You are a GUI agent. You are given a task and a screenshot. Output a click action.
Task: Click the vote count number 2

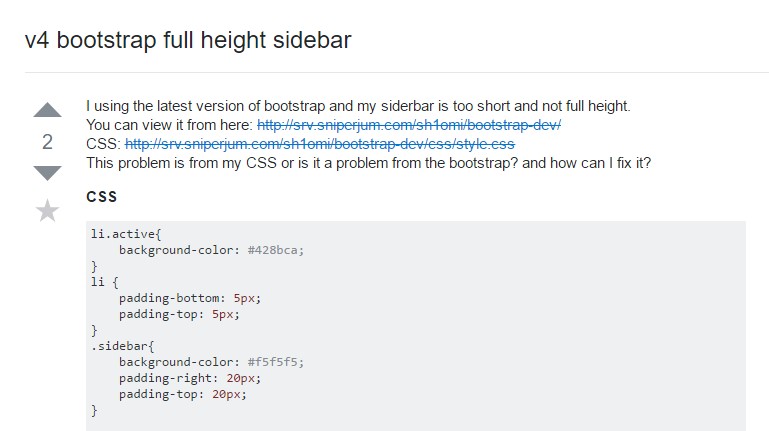pyautogui.click(x=47, y=142)
